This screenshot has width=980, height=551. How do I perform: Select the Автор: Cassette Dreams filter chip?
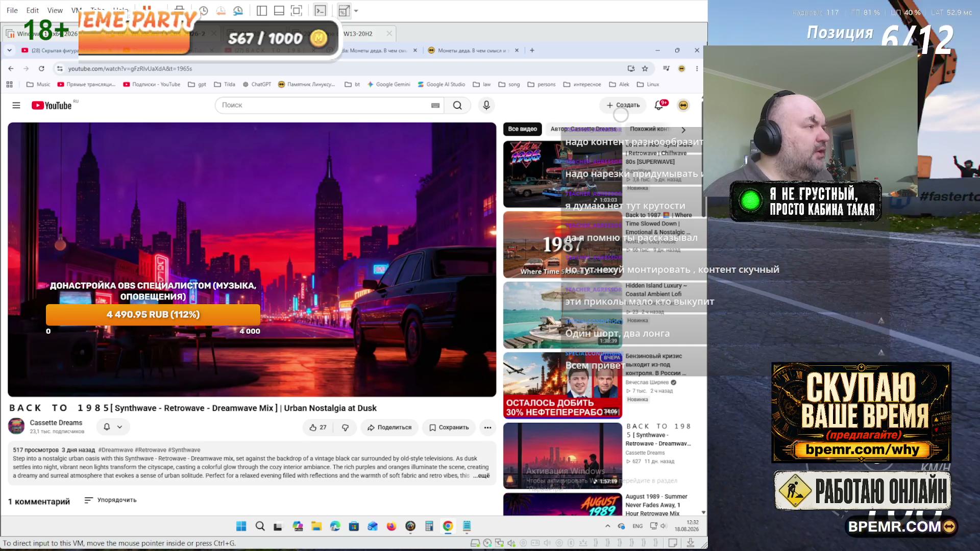click(x=583, y=129)
